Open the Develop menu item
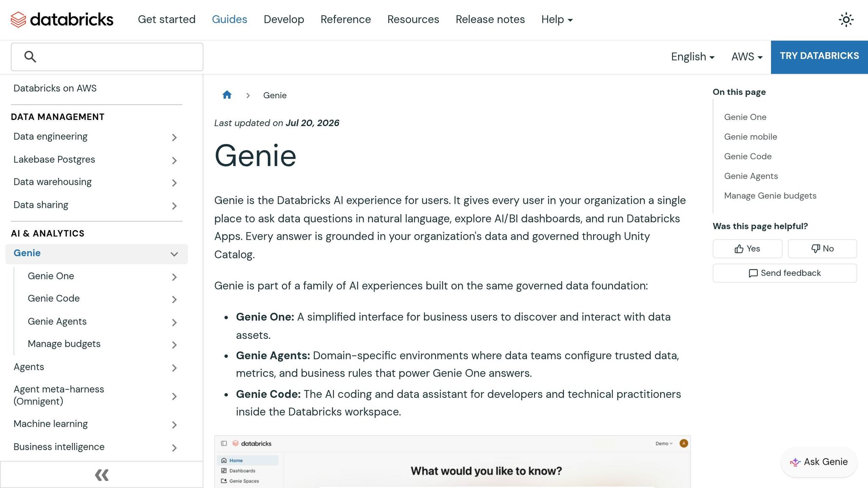This screenshot has height=488, width=868. [x=284, y=19]
